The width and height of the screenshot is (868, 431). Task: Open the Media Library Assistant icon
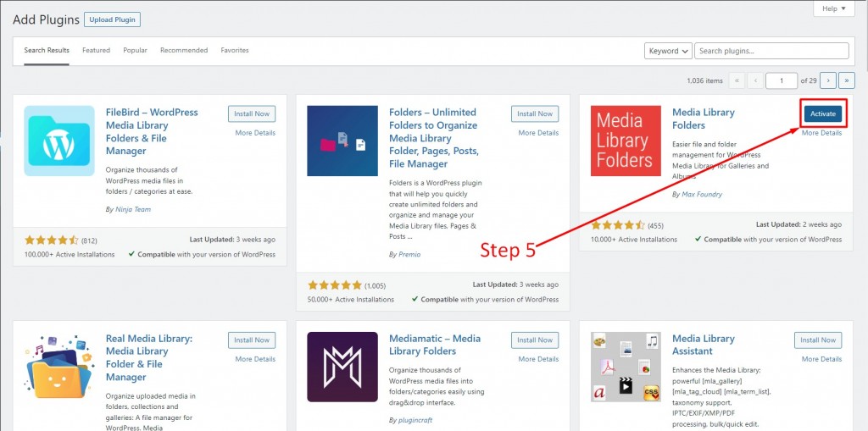point(626,367)
